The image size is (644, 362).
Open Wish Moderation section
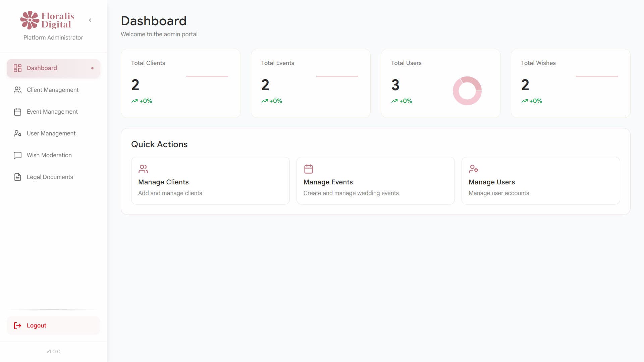(x=53, y=155)
